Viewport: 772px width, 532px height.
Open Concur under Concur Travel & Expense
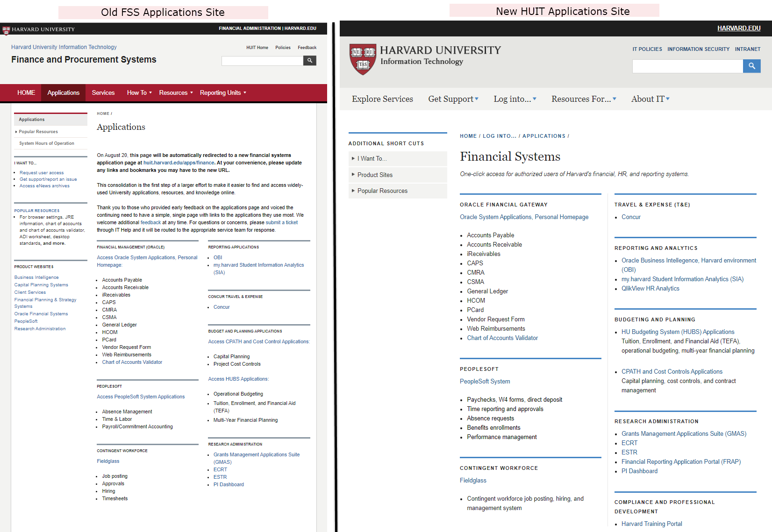pyautogui.click(x=222, y=307)
